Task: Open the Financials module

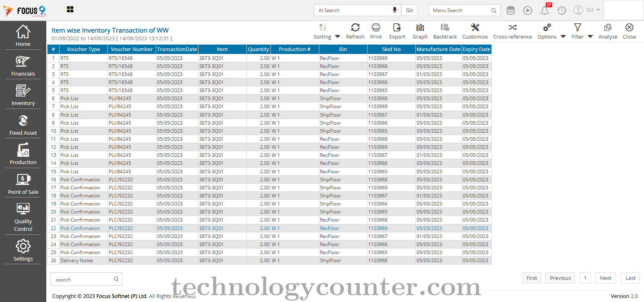Action: (x=23, y=66)
